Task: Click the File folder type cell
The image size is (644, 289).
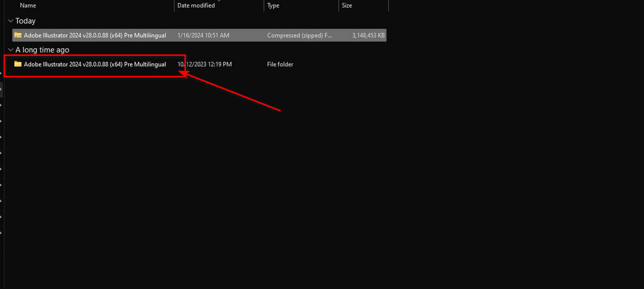Action: (280, 64)
